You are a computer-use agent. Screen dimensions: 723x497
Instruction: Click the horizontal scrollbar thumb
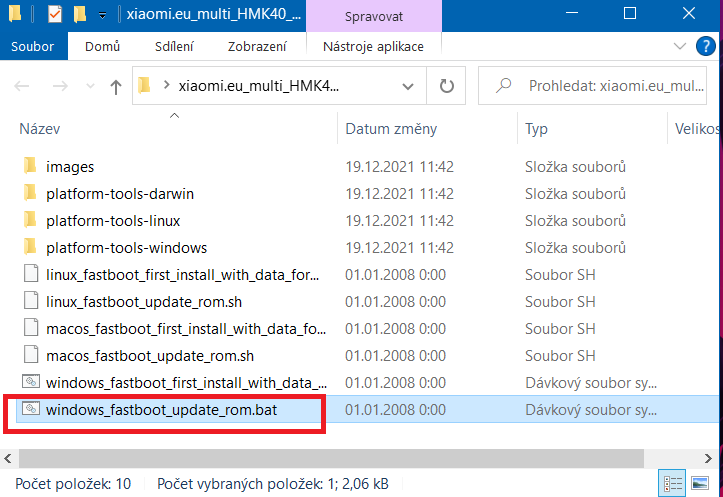(x=331, y=458)
